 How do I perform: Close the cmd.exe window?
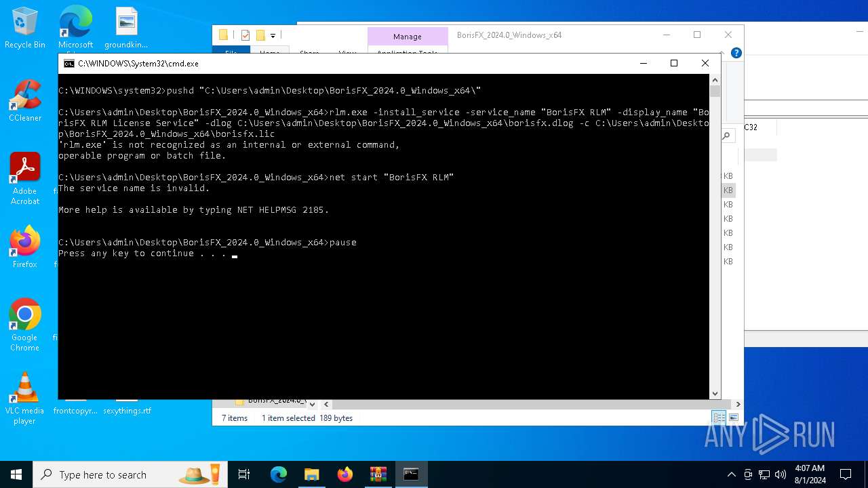tap(705, 63)
